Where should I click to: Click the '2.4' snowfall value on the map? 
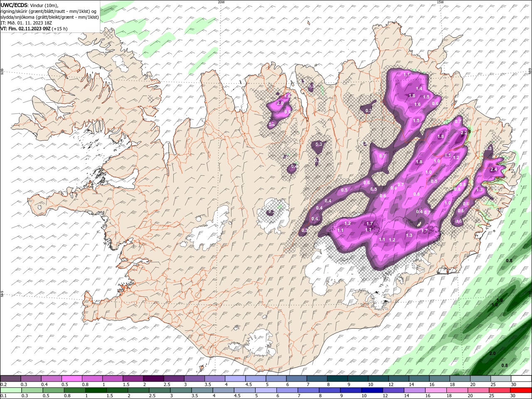[494, 170]
